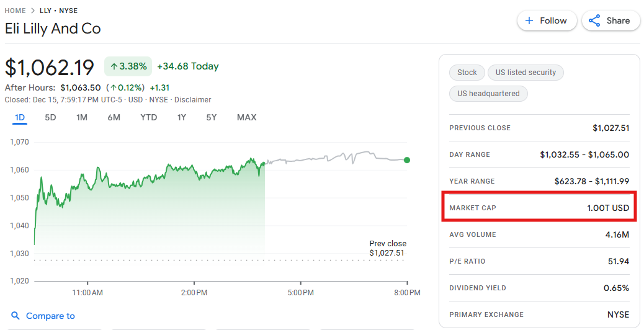Screen dimensions: 644x330
Task: Open the 5Y chart view
Action: click(x=212, y=117)
